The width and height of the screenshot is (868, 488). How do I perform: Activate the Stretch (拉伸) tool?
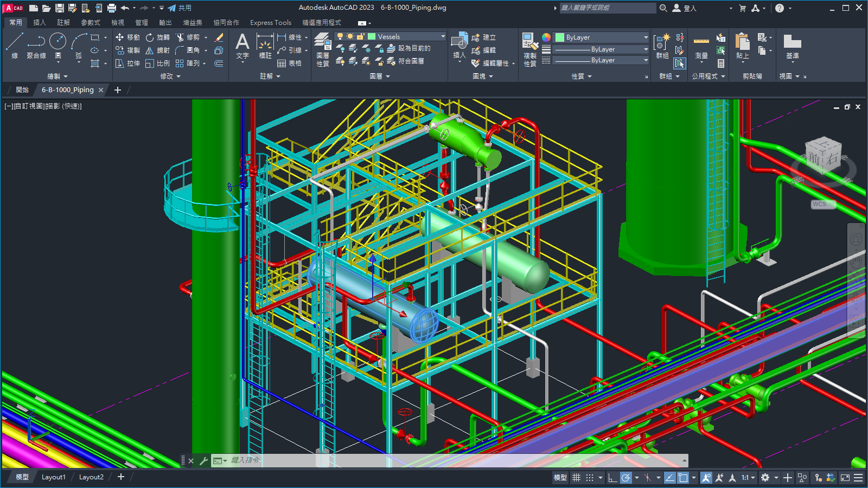point(127,63)
